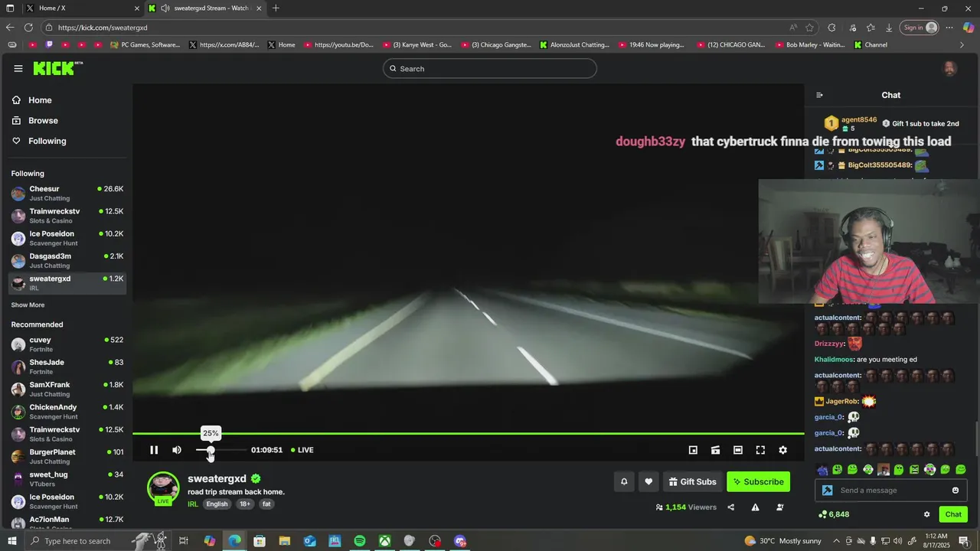
Task: Click the sweatergxd streamer avatar
Action: point(163,487)
